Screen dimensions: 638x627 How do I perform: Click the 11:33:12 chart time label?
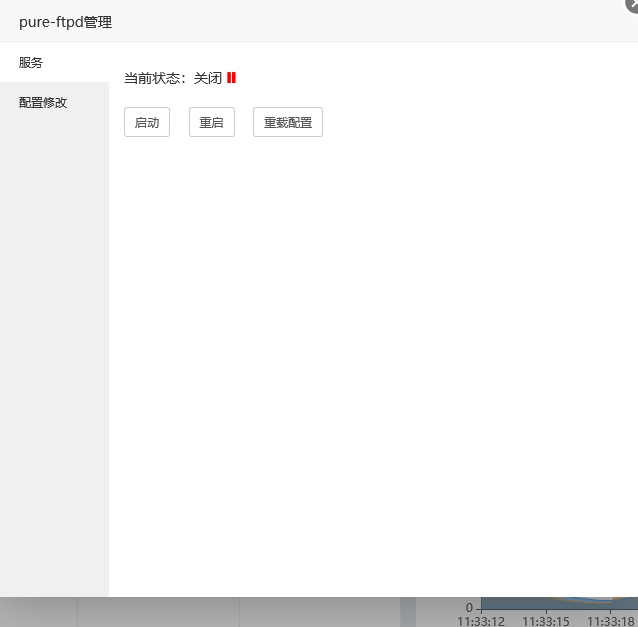pos(481,621)
